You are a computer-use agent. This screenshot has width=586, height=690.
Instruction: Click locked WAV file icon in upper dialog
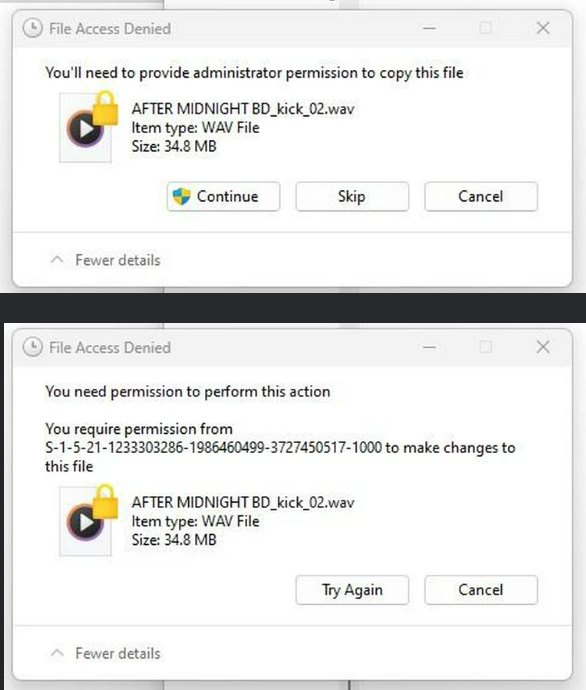pyautogui.click(x=88, y=127)
